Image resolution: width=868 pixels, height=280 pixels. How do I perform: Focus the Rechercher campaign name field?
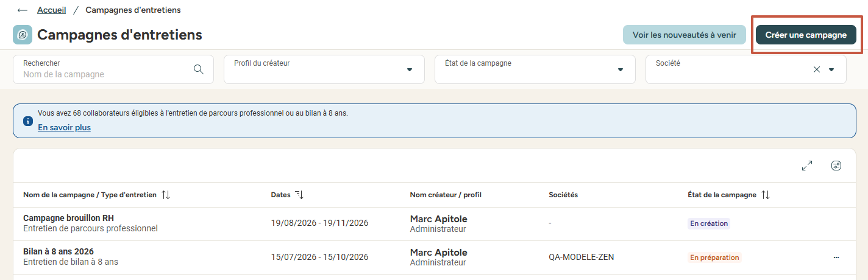[x=113, y=69]
